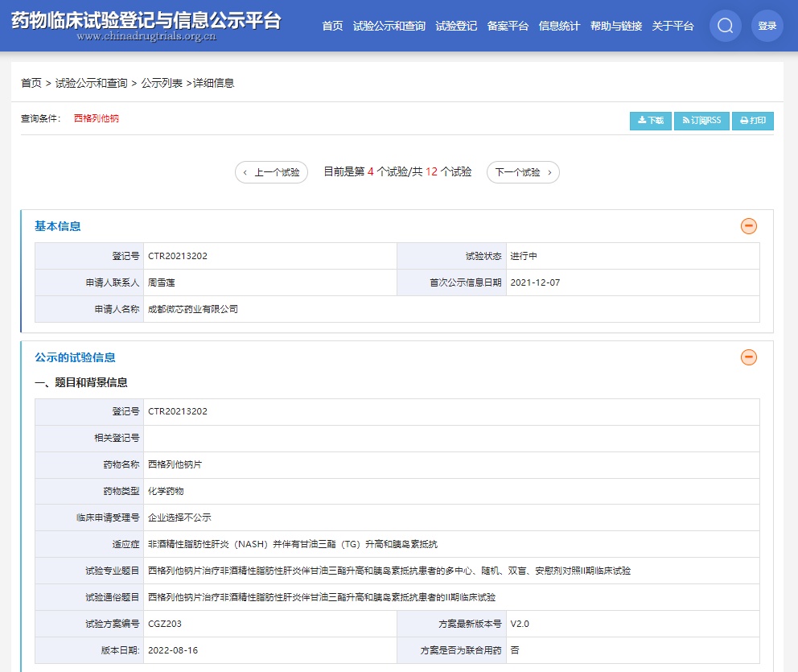Viewport: 798px width, 672px height.
Task: Click the 登录 login button
Action: click(x=767, y=26)
